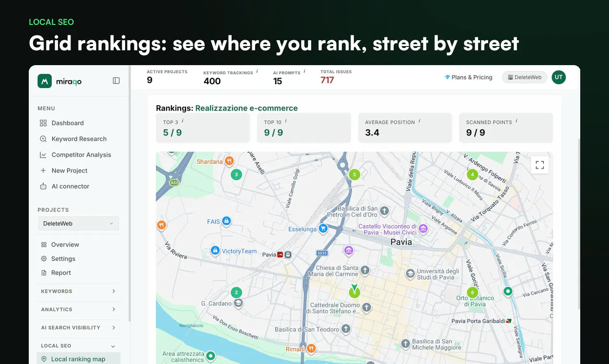Click grid ranking marker 3 on map

(236, 175)
